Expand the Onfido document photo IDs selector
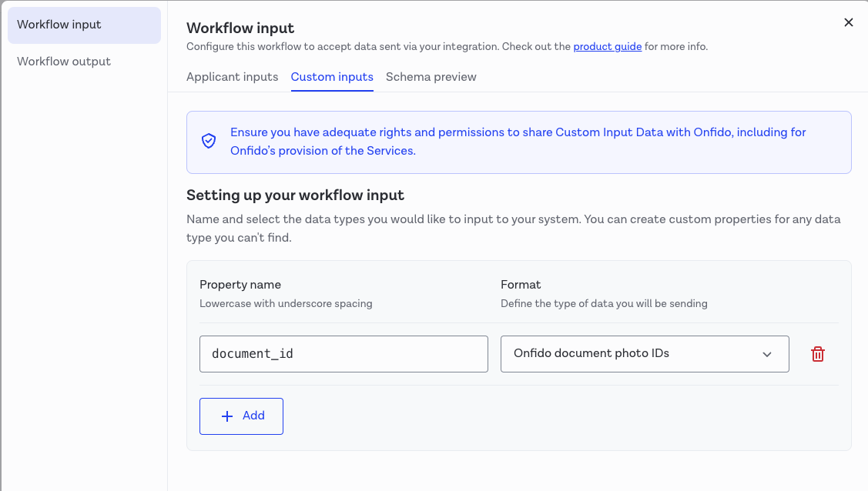 [x=645, y=353]
